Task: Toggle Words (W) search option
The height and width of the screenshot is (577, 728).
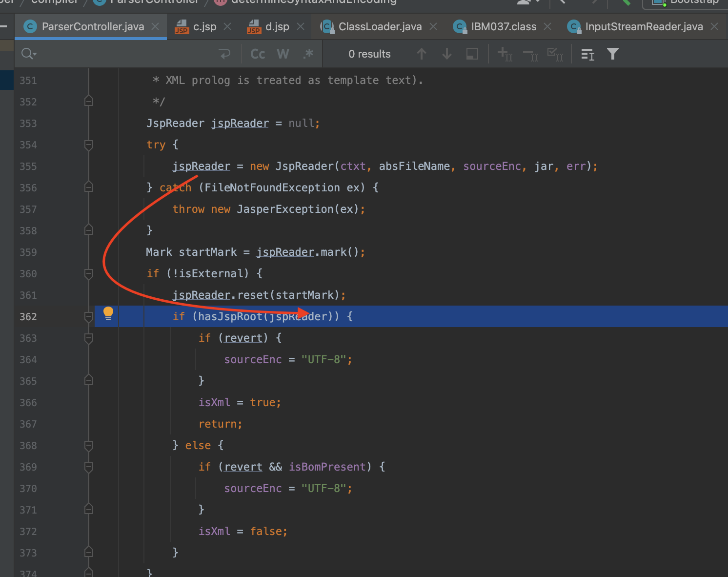Action: (x=283, y=54)
